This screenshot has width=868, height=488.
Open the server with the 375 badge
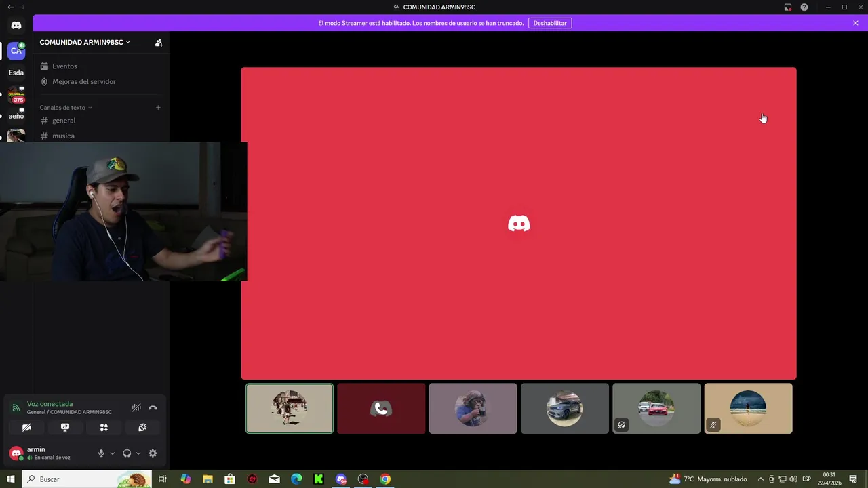(x=16, y=95)
